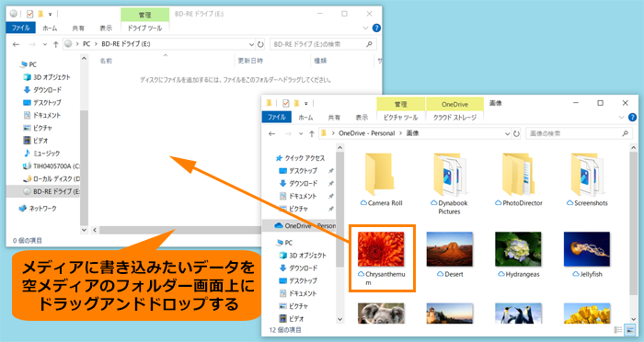Select ビデオ in 画像 window sidebar
Screen dimensions: 644x342
coord(292,319)
